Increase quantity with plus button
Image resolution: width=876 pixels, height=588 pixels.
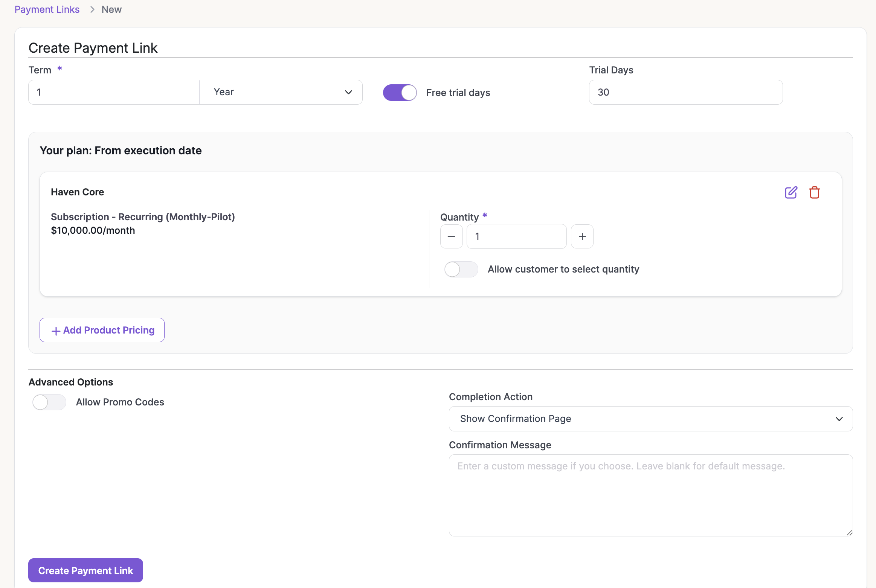tap(582, 236)
